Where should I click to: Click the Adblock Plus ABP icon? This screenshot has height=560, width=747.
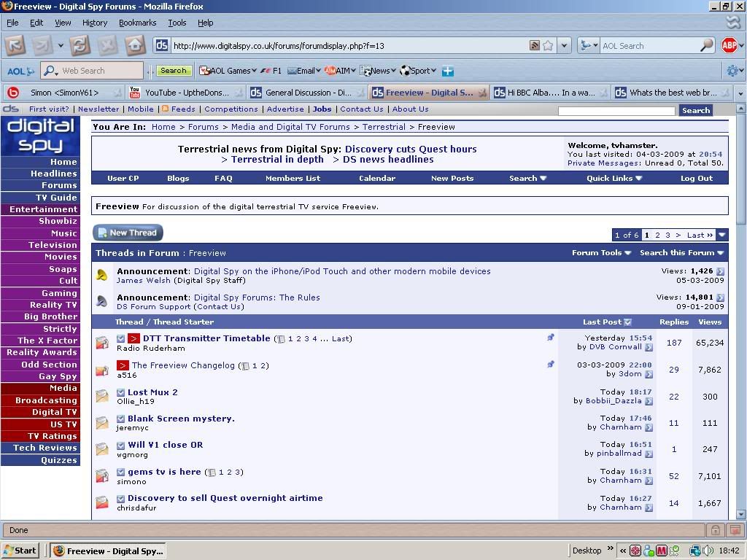pyautogui.click(x=729, y=45)
